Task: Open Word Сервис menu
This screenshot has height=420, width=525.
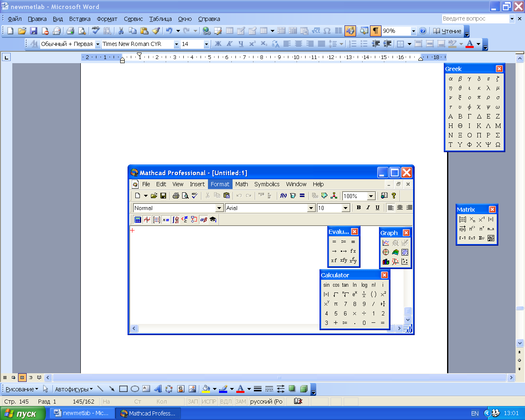Action: click(133, 19)
